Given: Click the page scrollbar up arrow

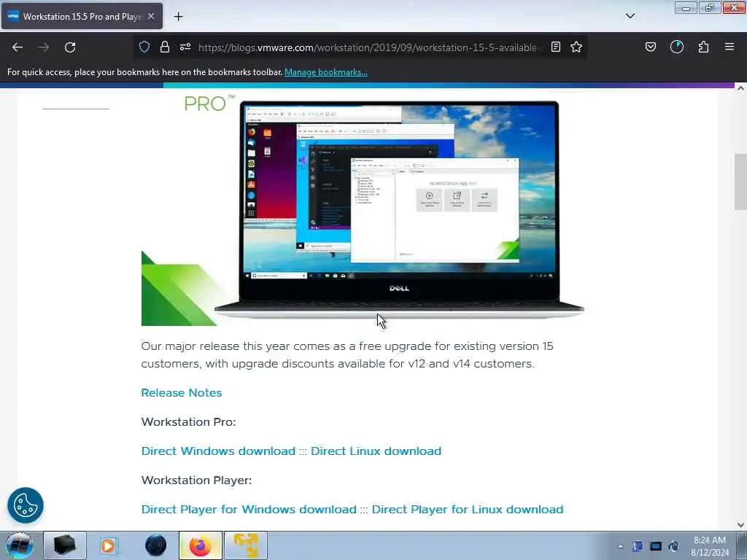Looking at the screenshot, I should coord(740,88).
